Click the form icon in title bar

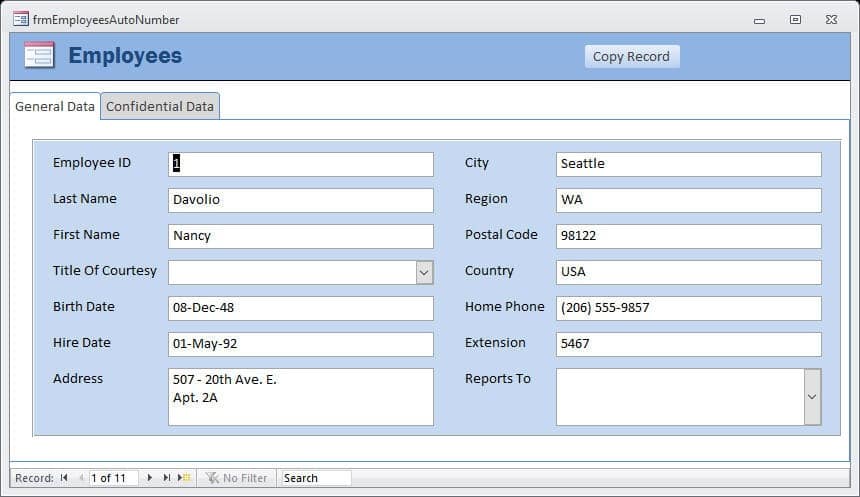click(x=21, y=19)
